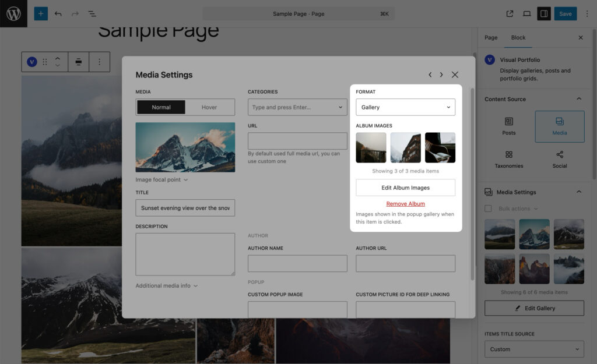597x364 pixels.
Task: Click the Author Name input field
Action: (297, 263)
